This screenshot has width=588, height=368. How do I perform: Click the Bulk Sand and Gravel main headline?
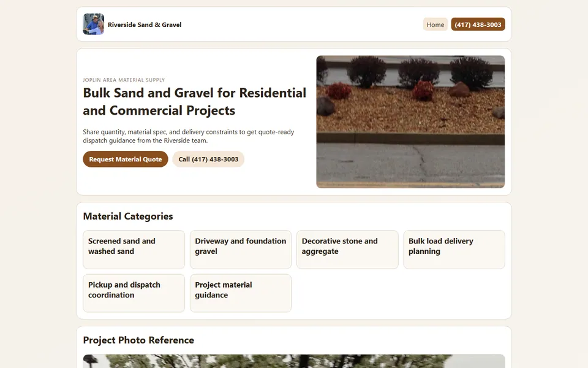pos(195,101)
